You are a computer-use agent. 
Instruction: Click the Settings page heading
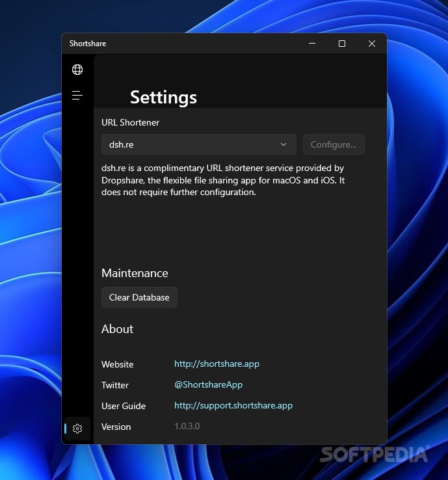coord(163,98)
